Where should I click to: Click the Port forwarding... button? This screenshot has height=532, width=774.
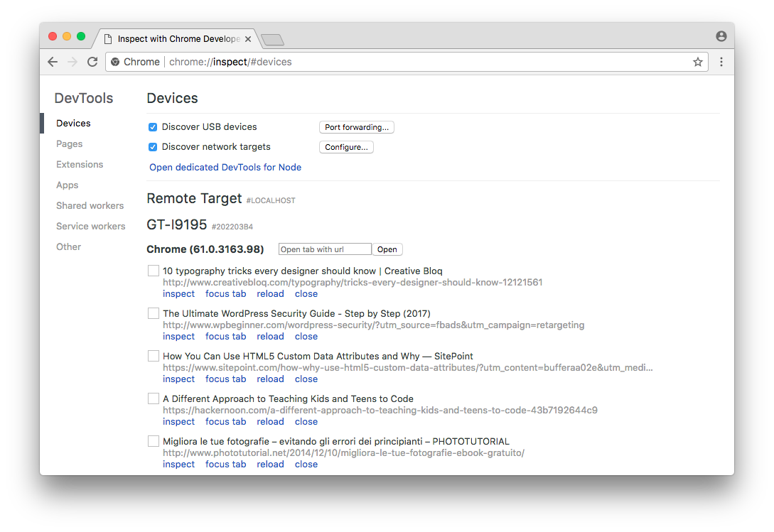pyautogui.click(x=356, y=127)
